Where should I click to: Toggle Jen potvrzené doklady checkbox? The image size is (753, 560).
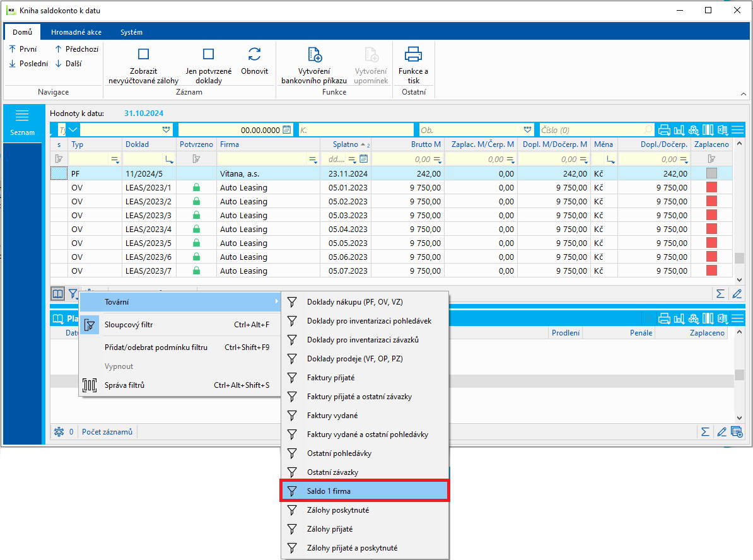(x=208, y=55)
